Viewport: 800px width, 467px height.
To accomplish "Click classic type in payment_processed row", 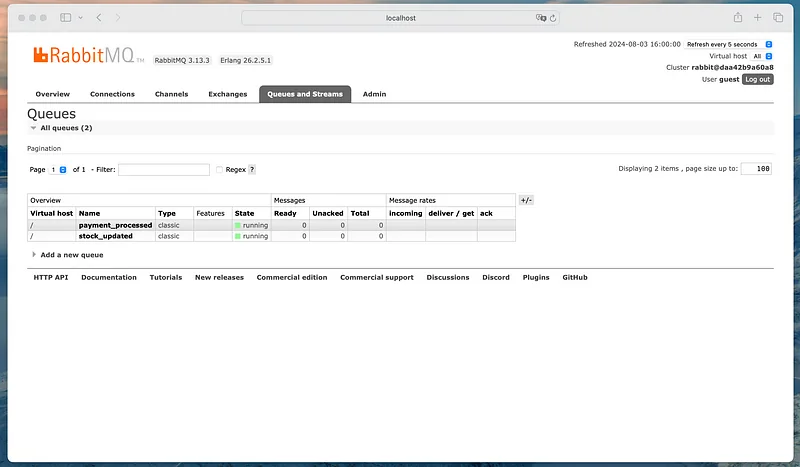I will pos(168,225).
